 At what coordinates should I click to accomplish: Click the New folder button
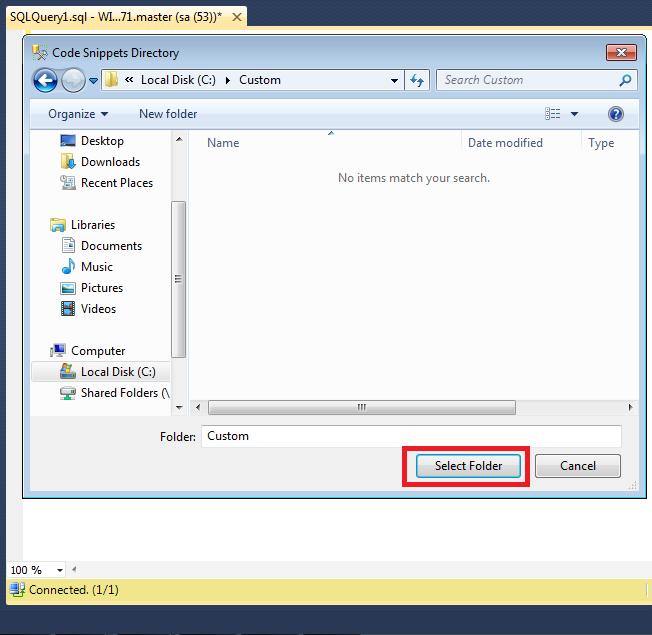pyautogui.click(x=168, y=114)
